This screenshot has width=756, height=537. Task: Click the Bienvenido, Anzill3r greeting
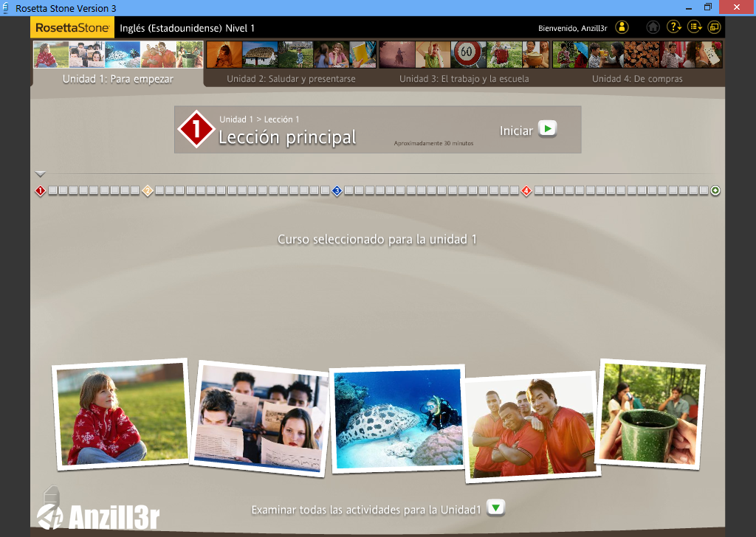click(572, 28)
